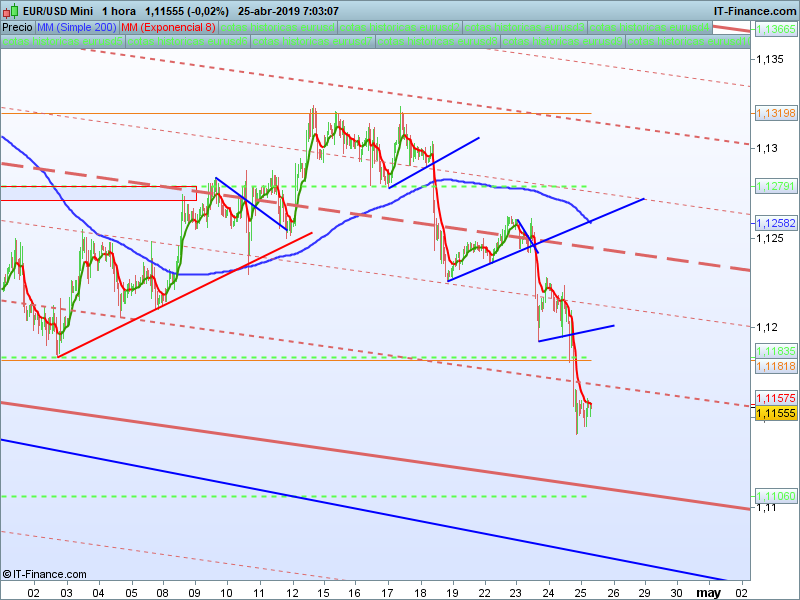The width and height of the screenshot is (800, 600).
Task: Click the candlestick chart icon
Action: [x=11, y=11]
